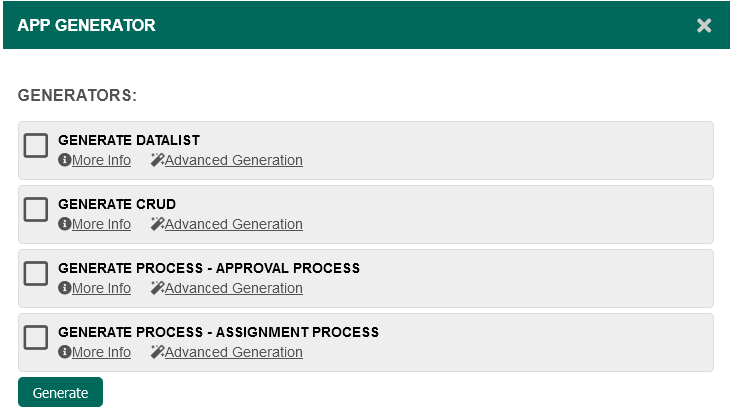Tick the Generate Process - Approval Process checkbox

click(x=36, y=273)
